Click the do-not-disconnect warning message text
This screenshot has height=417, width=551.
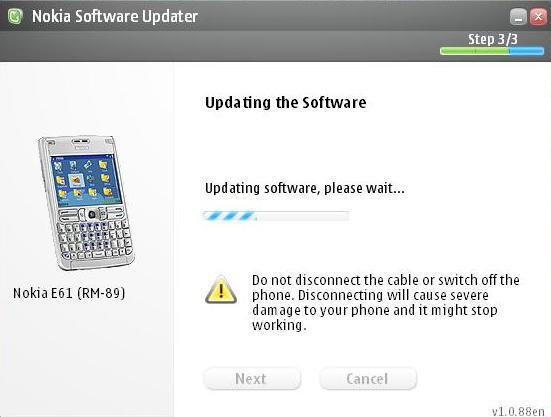click(385, 302)
